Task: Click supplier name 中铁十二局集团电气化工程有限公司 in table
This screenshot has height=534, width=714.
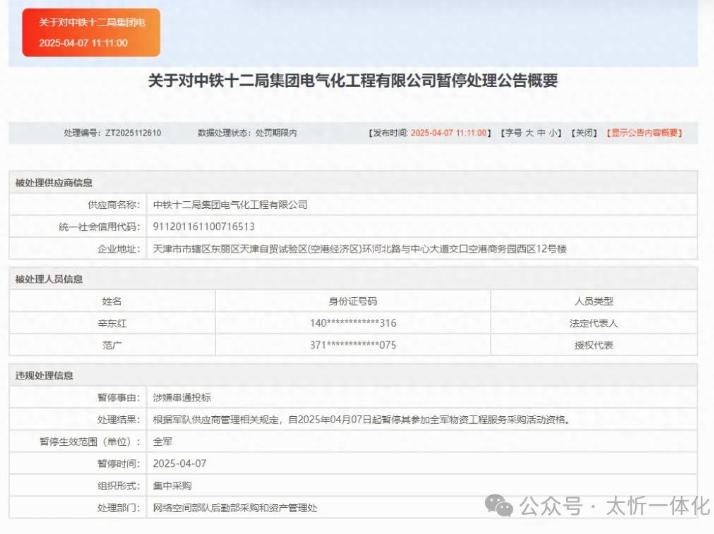Action: point(229,205)
